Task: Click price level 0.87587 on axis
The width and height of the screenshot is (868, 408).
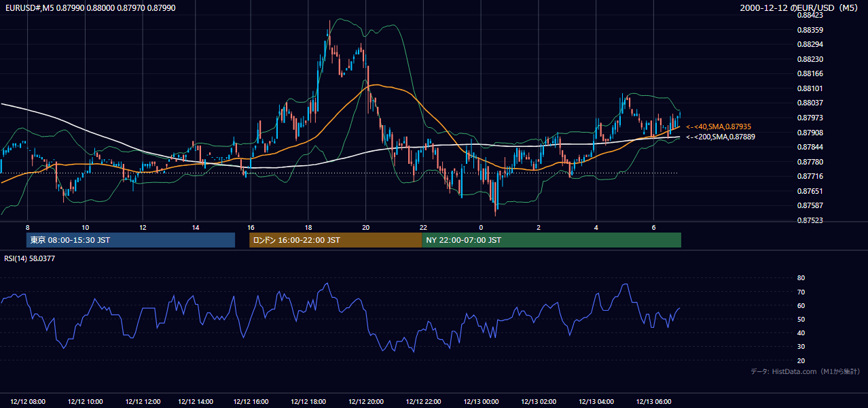Action: coord(810,205)
